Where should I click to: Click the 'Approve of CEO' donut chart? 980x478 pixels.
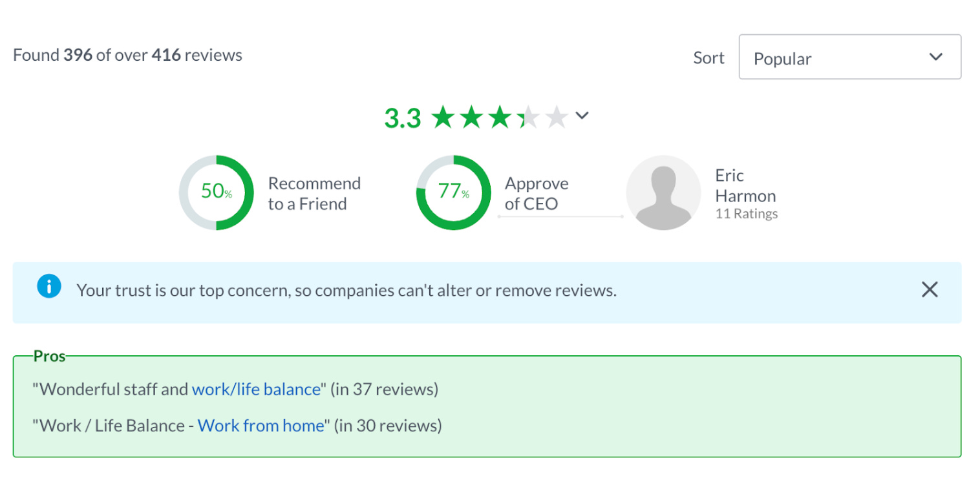[453, 192]
